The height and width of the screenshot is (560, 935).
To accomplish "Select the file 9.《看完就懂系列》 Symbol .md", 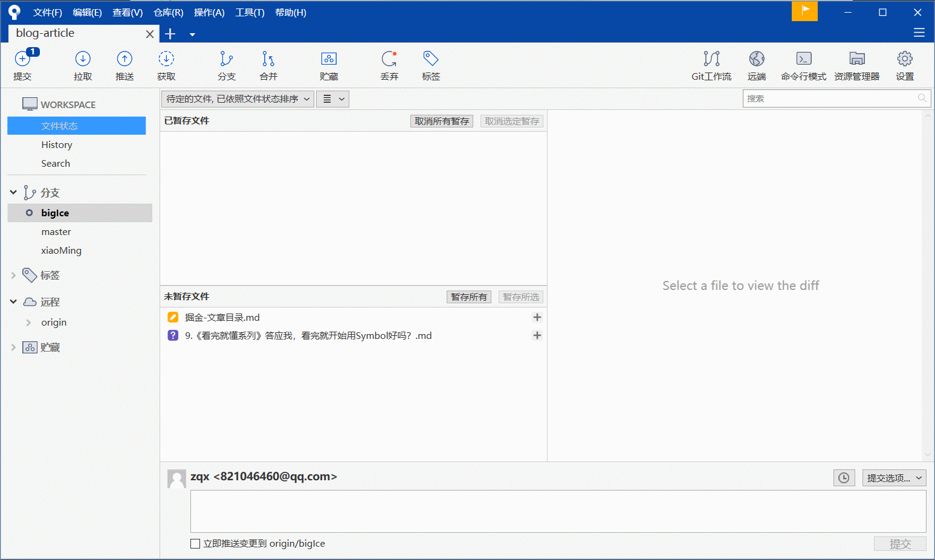I will (x=354, y=335).
